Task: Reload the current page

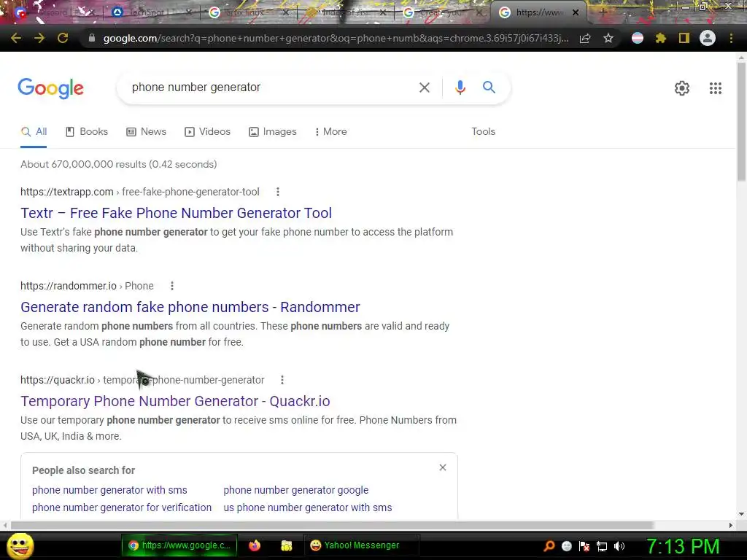Action: click(x=63, y=38)
